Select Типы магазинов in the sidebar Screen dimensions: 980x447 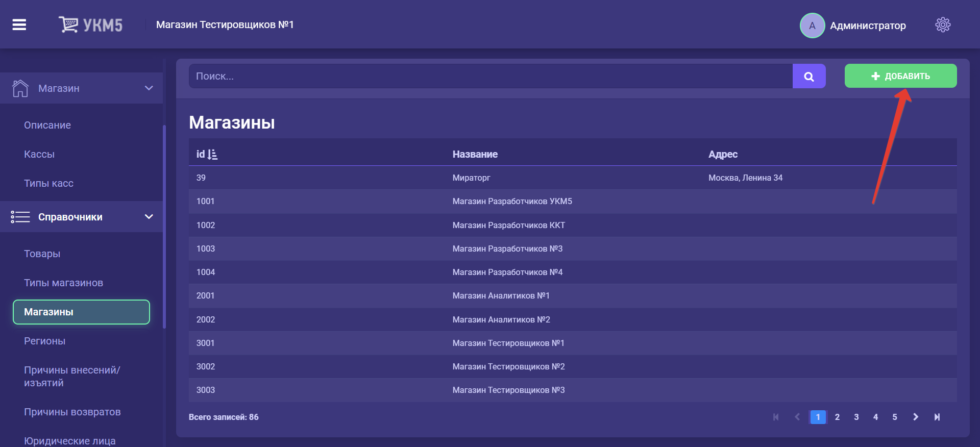[63, 283]
